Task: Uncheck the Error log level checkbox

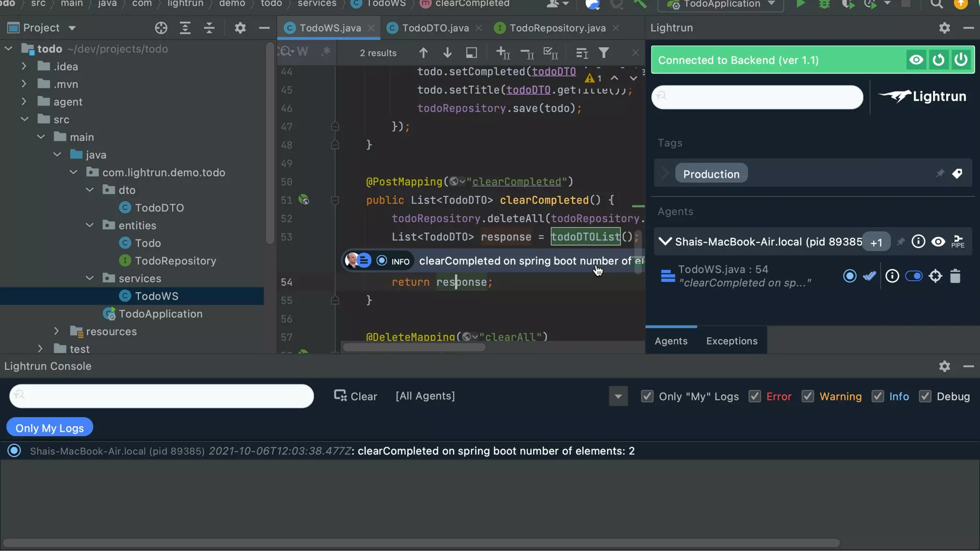Action: coord(755,397)
